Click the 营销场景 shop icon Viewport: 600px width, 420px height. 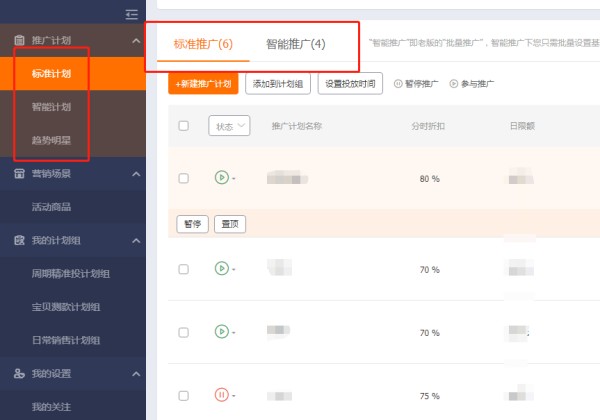[19, 174]
